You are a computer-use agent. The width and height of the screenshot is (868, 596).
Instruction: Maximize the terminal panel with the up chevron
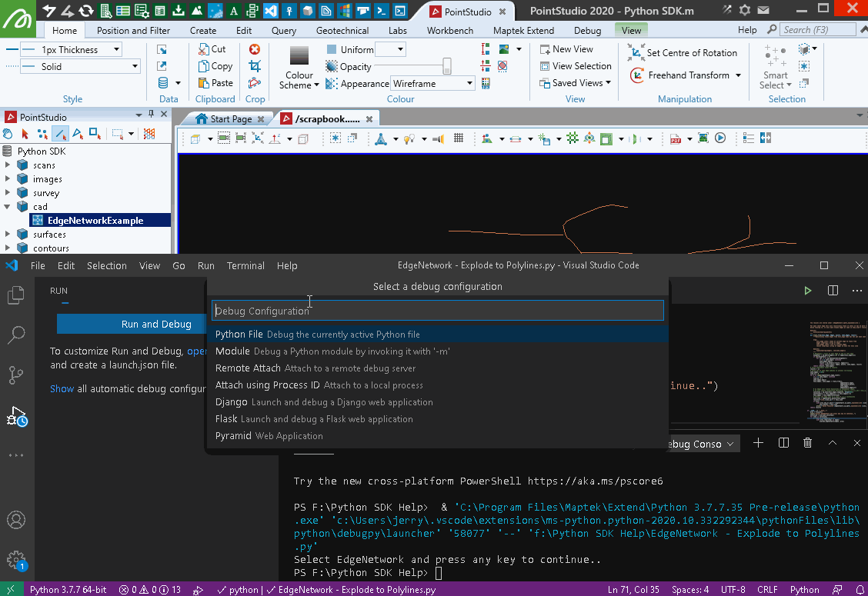(832, 443)
